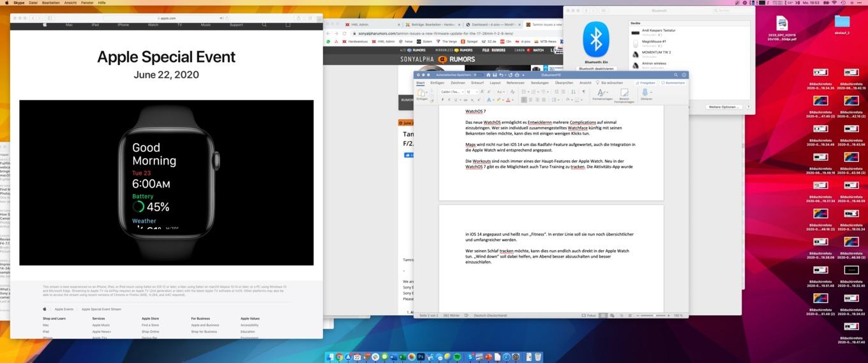Screen dimensions: 868x363
Task: Expand the Diktieren dropdown arrow
Action: coord(651,91)
